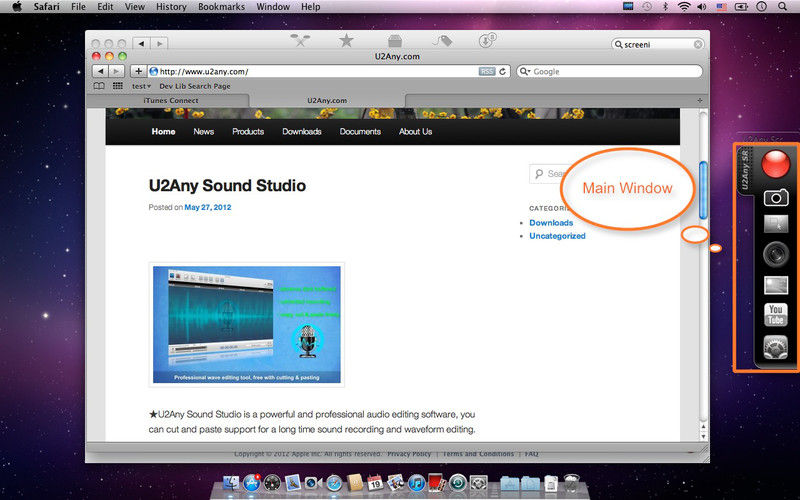Viewport: 800px width, 500px height.
Task: Open the Bookmarks menu
Action: click(x=221, y=7)
